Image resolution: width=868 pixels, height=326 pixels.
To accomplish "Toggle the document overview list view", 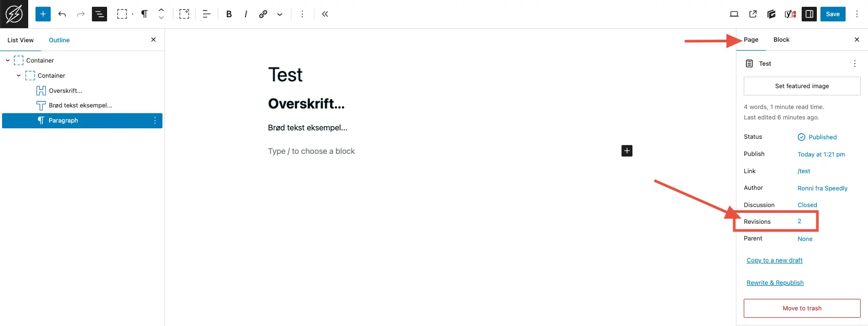I will (99, 14).
